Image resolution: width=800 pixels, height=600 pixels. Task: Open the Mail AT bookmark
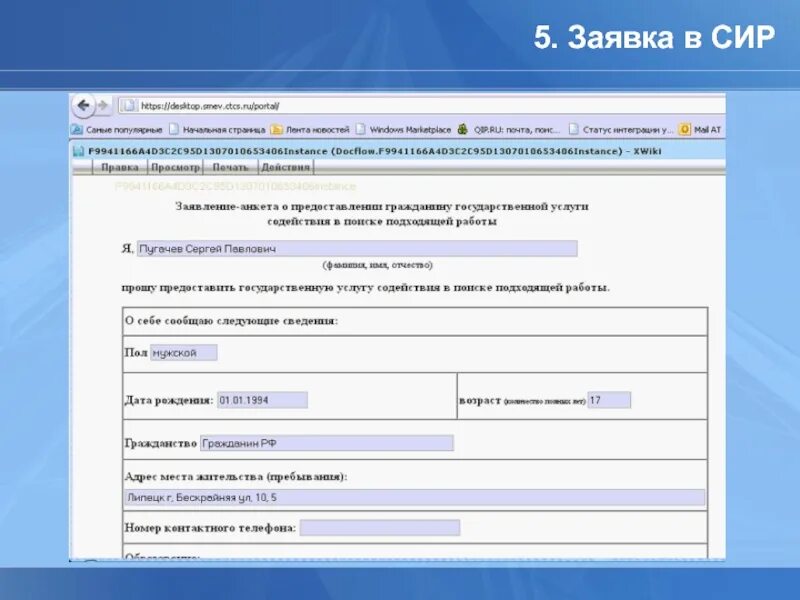(700, 130)
